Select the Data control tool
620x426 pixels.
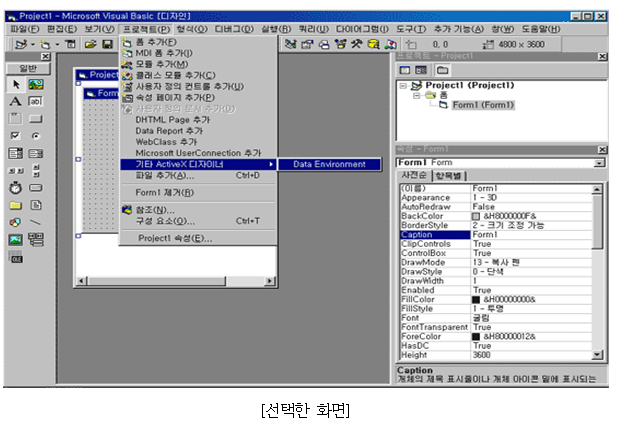coord(36,239)
